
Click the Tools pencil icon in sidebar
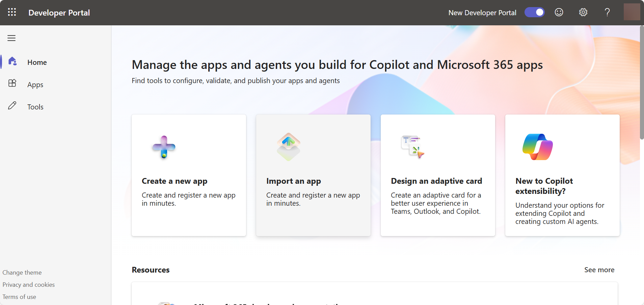(x=12, y=106)
